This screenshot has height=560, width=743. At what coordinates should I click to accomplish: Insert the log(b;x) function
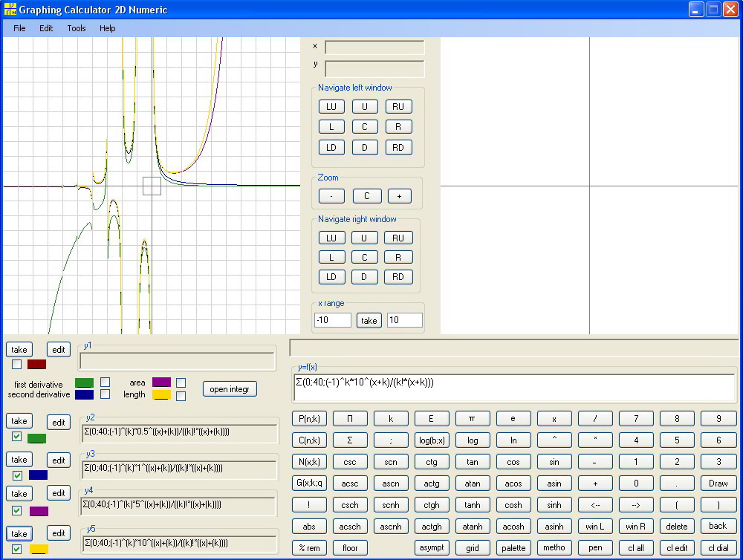click(x=431, y=440)
